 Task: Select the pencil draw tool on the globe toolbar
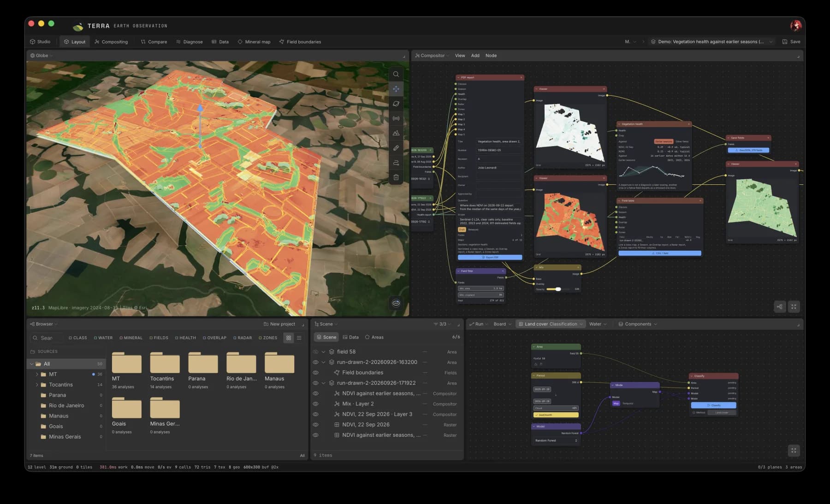point(396,148)
